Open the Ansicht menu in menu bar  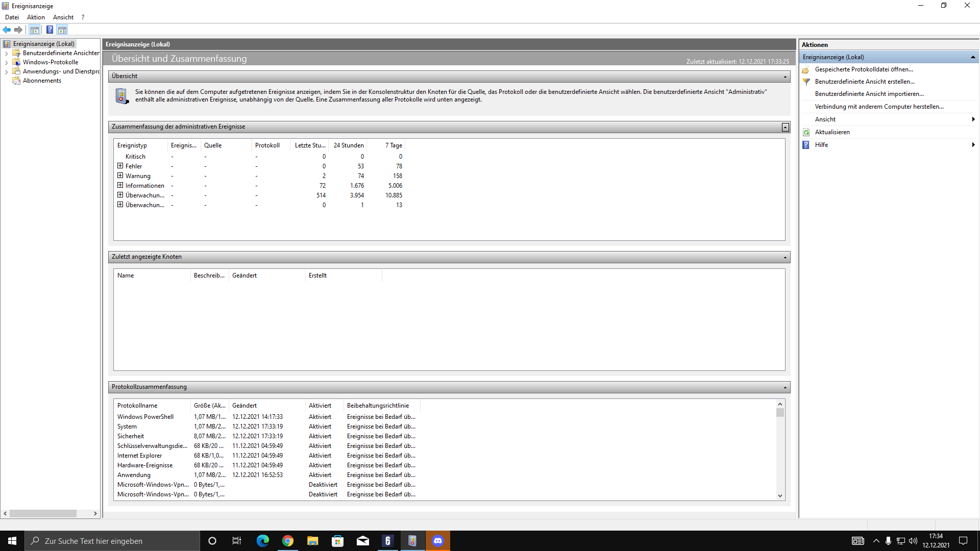click(63, 17)
